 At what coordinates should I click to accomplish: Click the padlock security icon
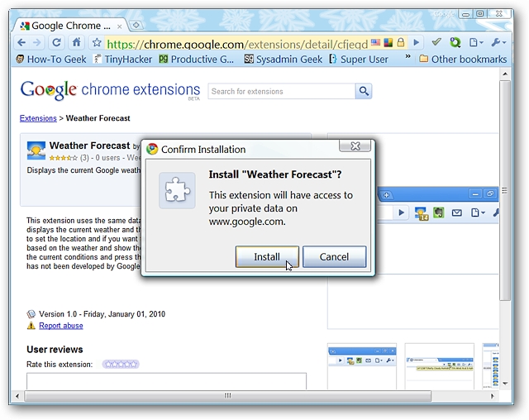coord(400,42)
